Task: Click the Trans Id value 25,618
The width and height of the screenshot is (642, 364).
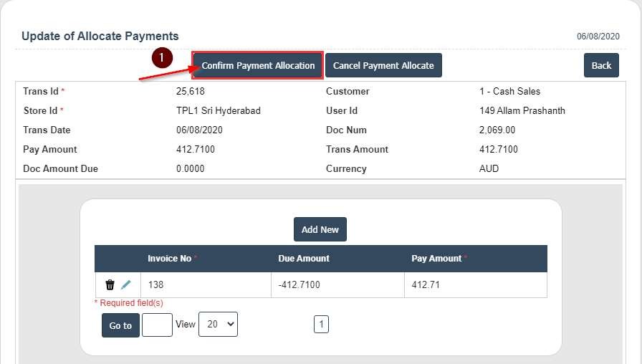Action: pos(191,91)
